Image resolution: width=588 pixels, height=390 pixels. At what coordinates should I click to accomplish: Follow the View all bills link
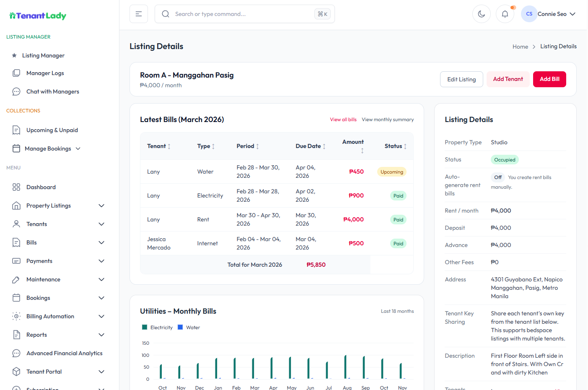343,120
